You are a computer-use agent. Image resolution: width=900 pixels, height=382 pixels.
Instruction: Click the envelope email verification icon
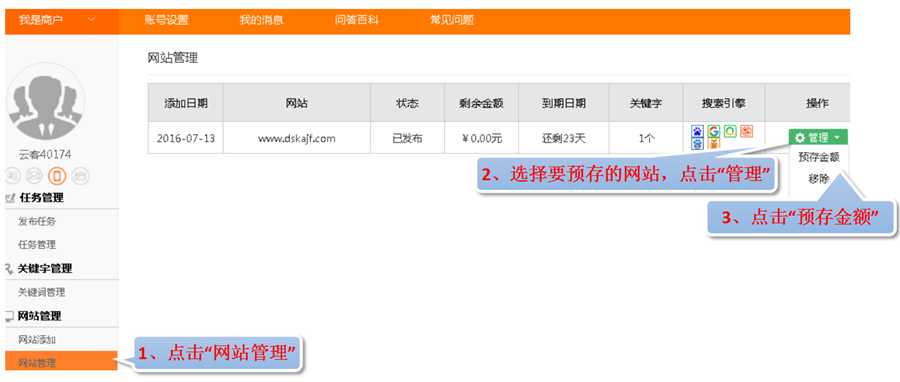[x=34, y=176]
